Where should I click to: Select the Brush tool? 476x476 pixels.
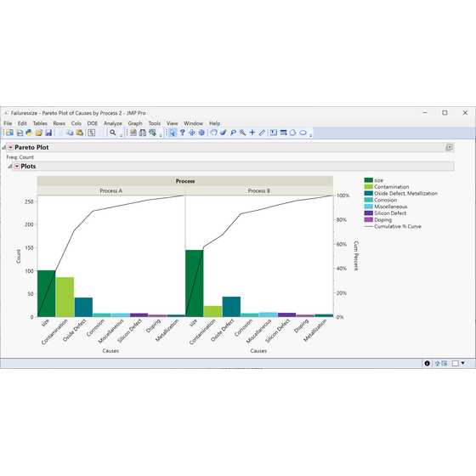pyautogui.click(x=224, y=133)
